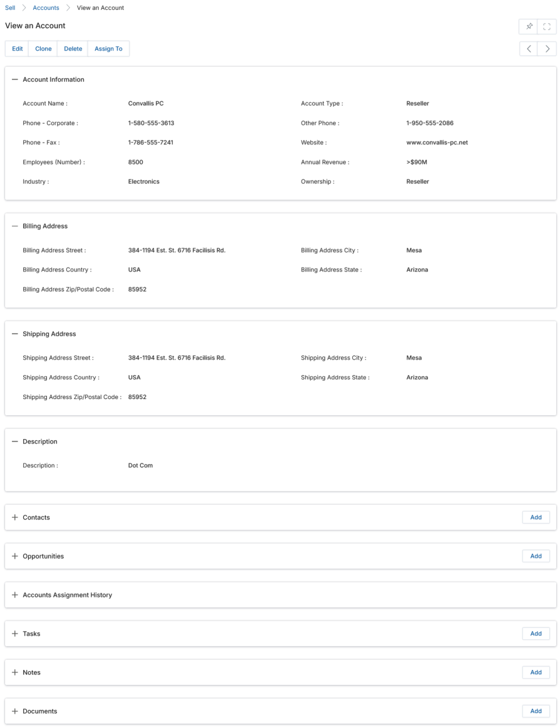The width and height of the screenshot is (560, 728).
Task: Add a new task
Action: (x=536, y=634)
